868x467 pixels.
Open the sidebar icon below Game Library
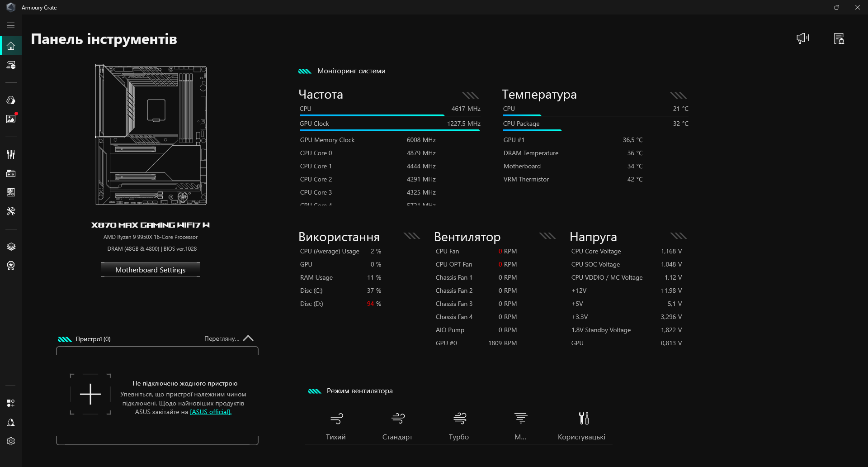click(x=11, y=192)
